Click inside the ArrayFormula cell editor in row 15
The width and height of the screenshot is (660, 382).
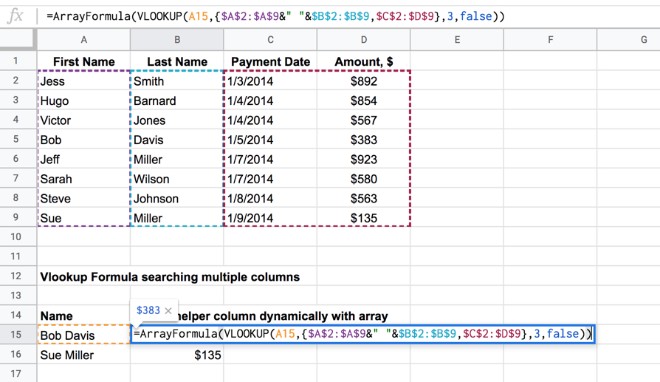pyautogui.click(x=363, y=334)
